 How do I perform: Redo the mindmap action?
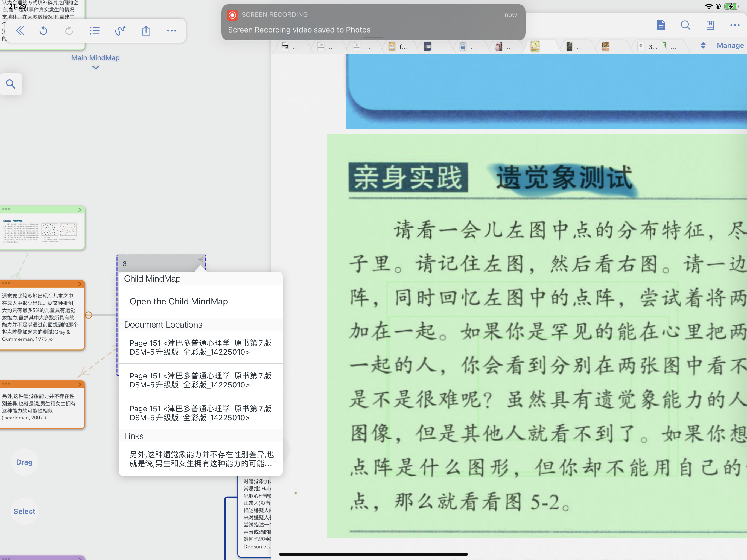tap(69, 31)
